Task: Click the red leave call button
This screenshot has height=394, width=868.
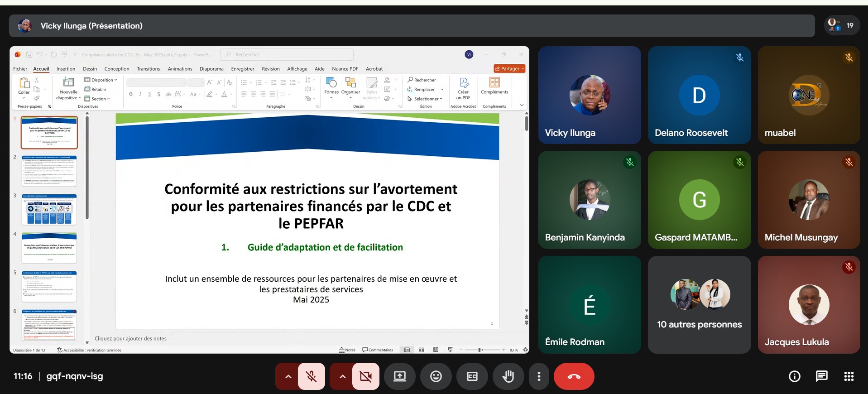Action: tap(574, 376)
